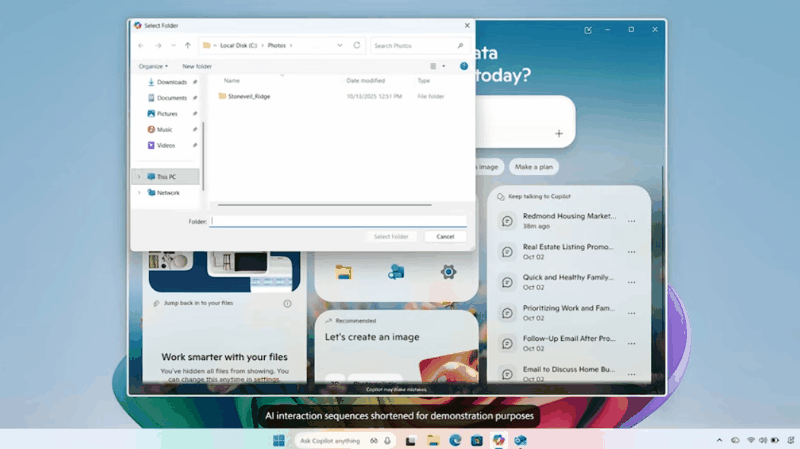Click the Folder name input field
The image size is (800, 449).
(x=338, y=221)
